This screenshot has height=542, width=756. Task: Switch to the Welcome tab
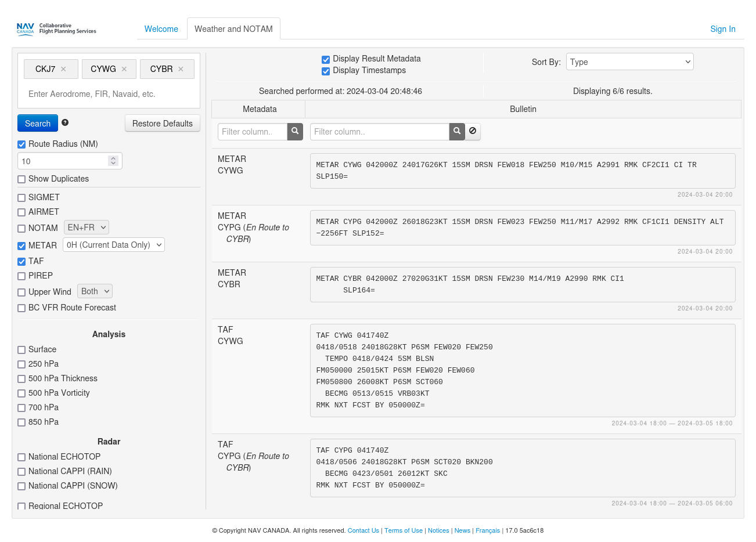tap(161, 29)
